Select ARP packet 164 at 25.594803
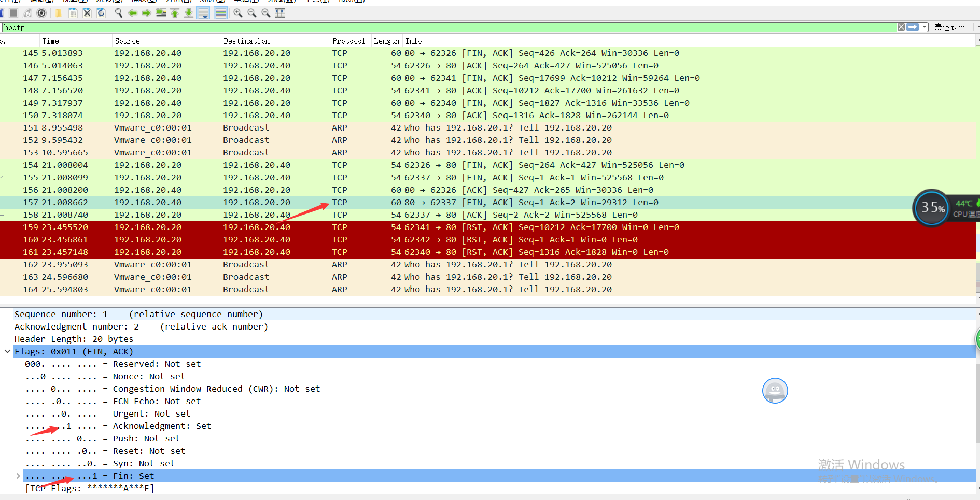Screen dimensions: 980x500 pyautogui.click(x=487, y=289)
